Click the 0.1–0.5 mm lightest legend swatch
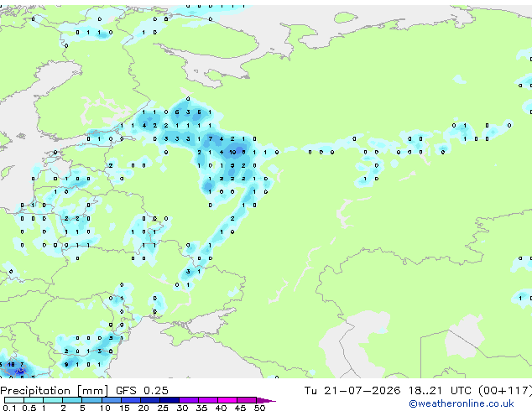 click(14, 400)
